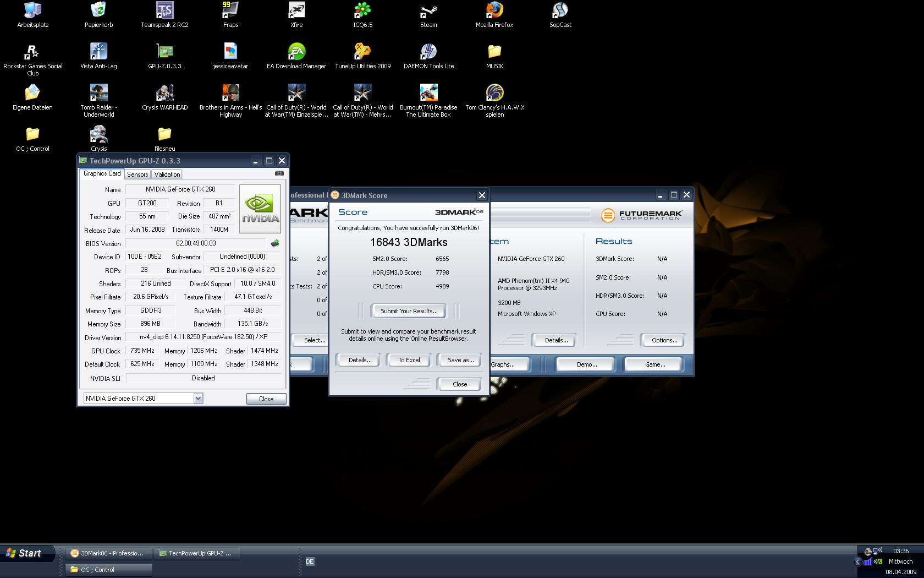Click Close button in 3DMark Score dialog
Screen dimensions: 924x578
[x=460, y=384]
